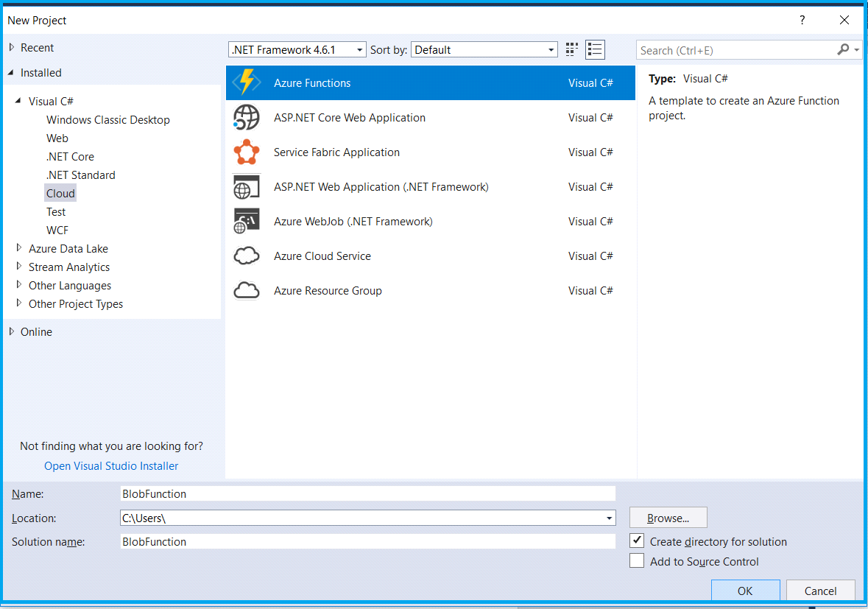This screenshot has height=609, width=868.
Task: Click the Cancel button
Action: point(820,591)
